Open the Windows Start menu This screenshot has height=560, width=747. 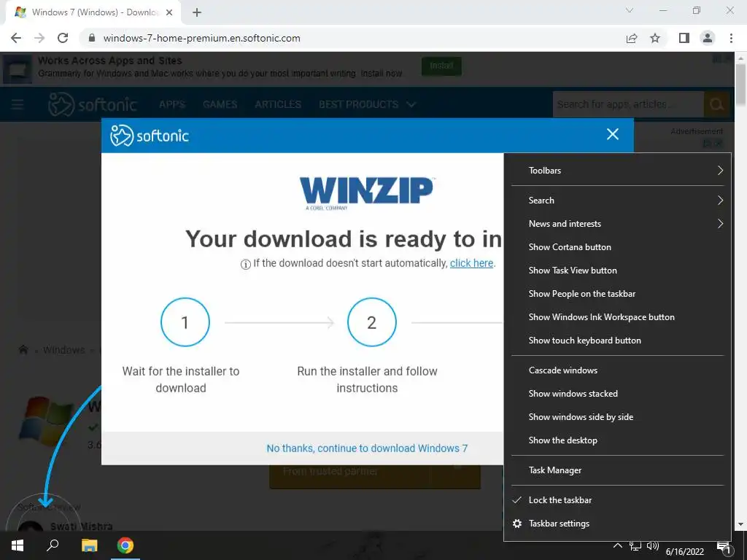[x=18, y=545]
